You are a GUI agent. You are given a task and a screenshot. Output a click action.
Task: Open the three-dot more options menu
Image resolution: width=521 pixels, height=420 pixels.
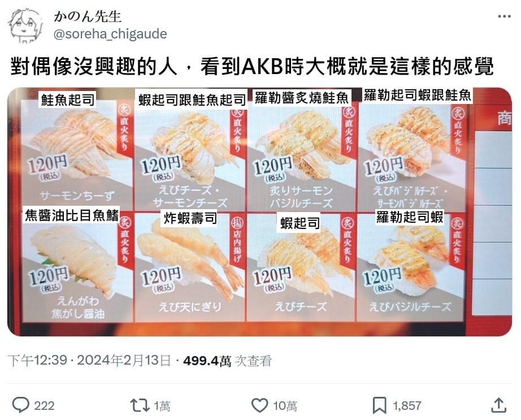pos(504,16)
